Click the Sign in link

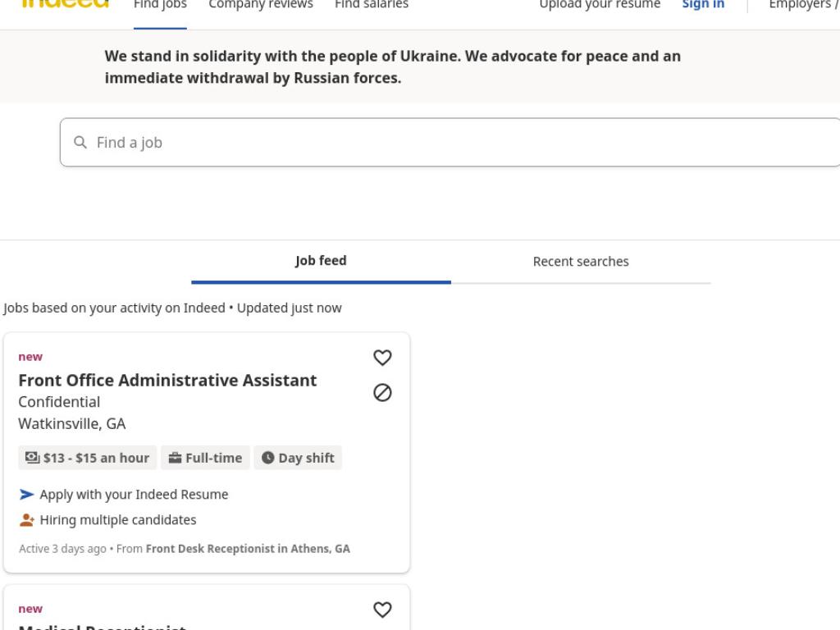(703, 6)
